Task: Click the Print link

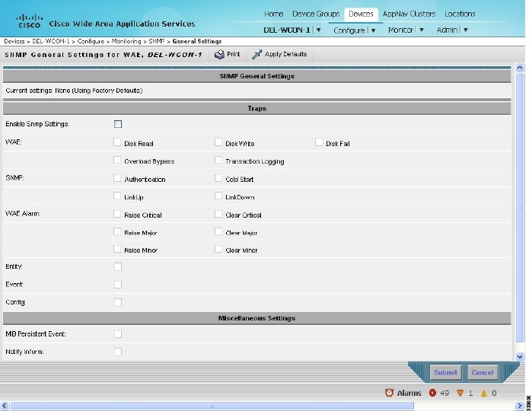Action: [x=234, y=54]
